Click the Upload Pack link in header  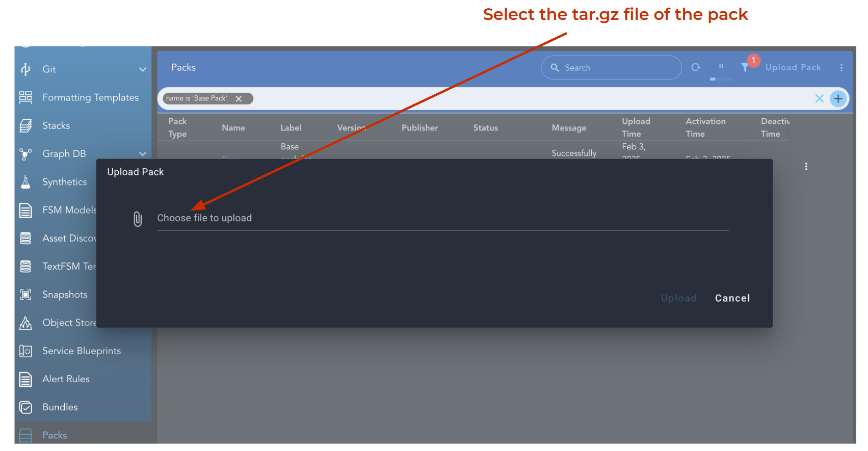(793, 67)
